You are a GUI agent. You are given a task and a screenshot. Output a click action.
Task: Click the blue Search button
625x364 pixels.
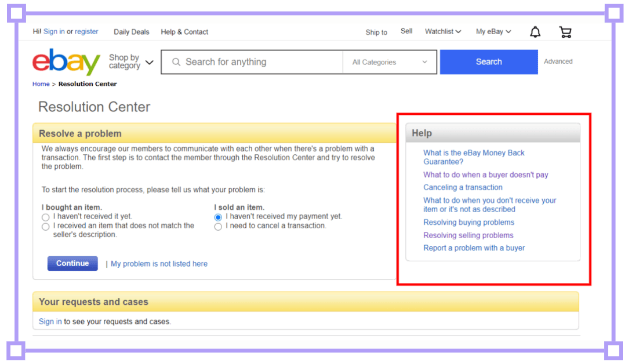489,62
